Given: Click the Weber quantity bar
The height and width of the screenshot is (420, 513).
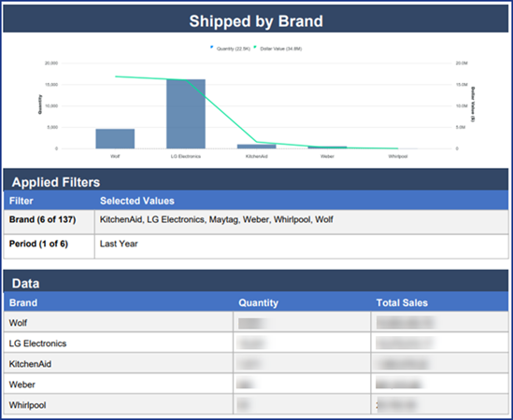Looking at the screenshot, I should tap(327, 147).
